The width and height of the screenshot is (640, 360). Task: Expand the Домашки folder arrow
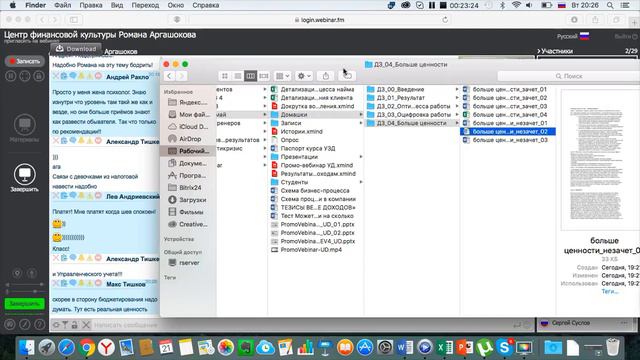click(x=361, y=115)
